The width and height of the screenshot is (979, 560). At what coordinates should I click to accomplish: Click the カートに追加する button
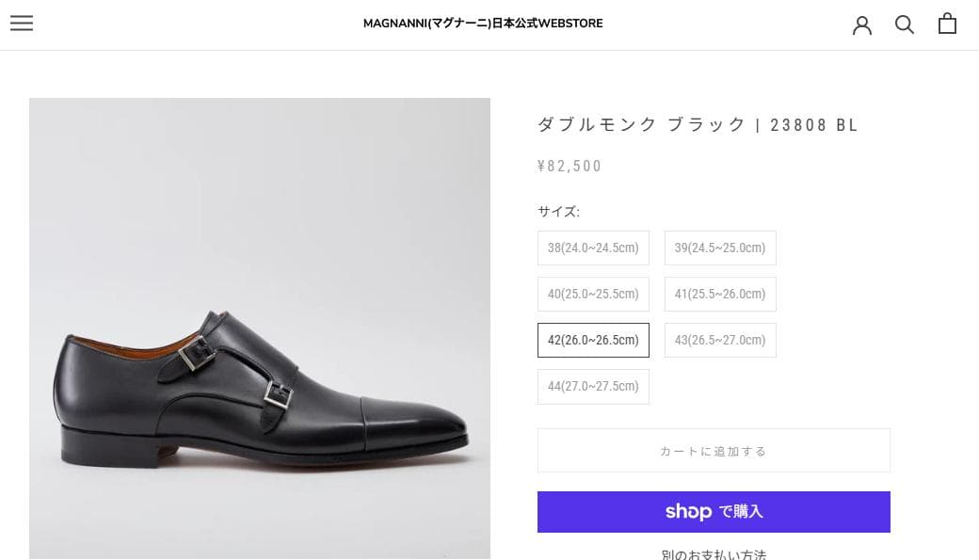pos(714,450)
